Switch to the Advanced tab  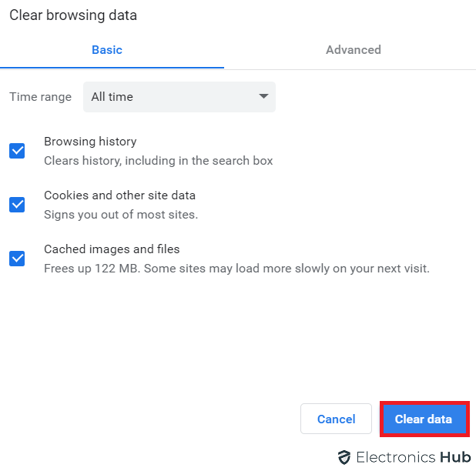pos(354,50)
